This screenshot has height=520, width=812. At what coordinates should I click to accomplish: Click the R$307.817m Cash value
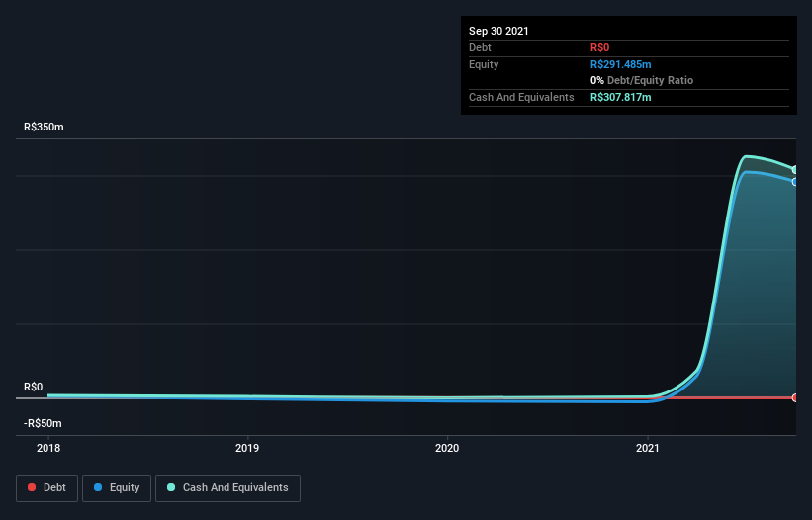point(620,97)
